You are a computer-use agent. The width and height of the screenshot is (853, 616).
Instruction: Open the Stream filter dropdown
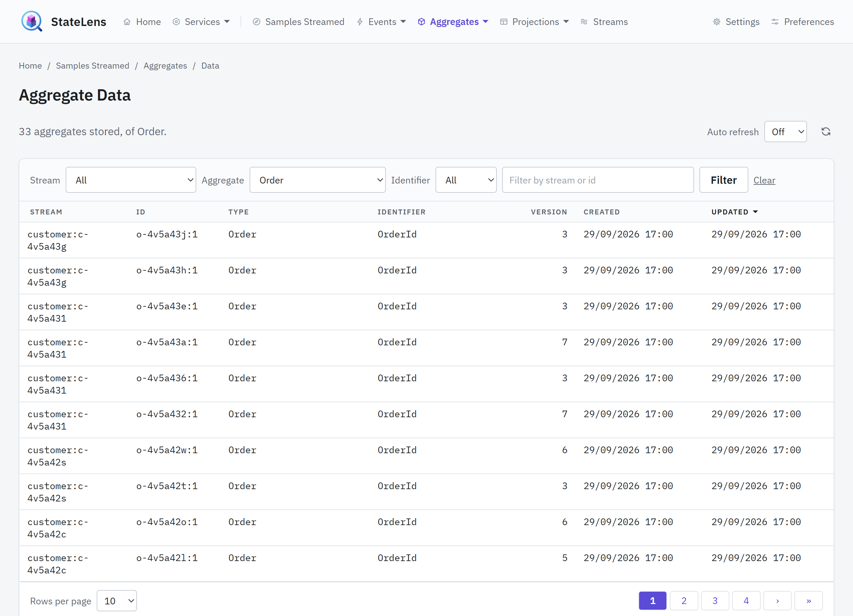pyautogui.click(x=131, y=180)
